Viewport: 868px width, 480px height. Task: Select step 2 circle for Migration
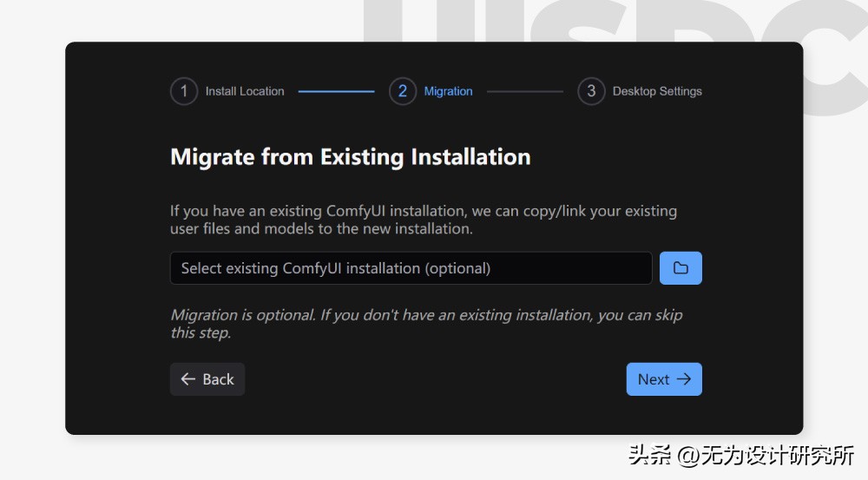coord(403,91)
